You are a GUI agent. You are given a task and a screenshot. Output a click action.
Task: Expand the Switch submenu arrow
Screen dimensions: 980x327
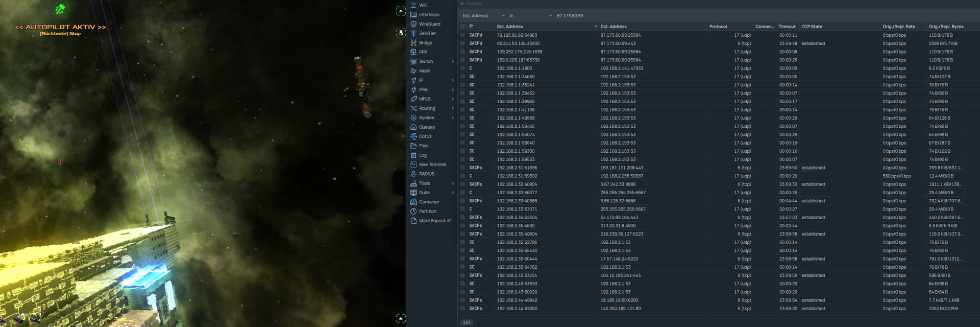(x=453, y=62)
